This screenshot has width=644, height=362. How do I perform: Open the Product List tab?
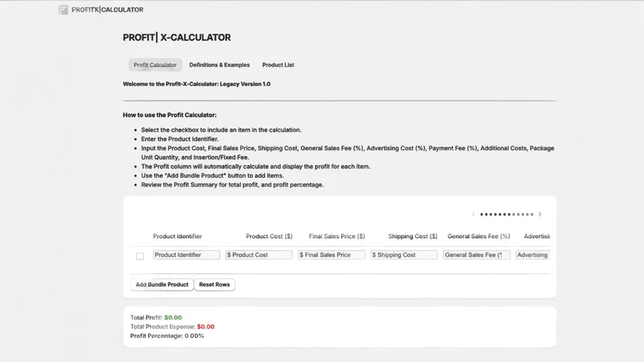[x=278, y=65]
